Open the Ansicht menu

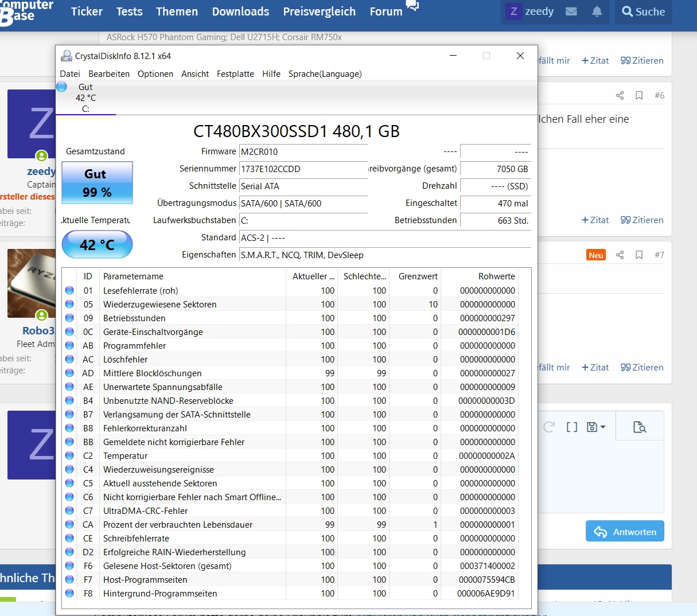(195, 74)
